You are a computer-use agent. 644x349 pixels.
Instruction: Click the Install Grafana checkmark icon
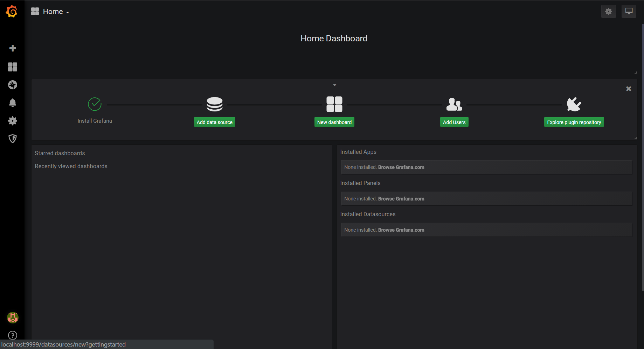pos(95,104)
